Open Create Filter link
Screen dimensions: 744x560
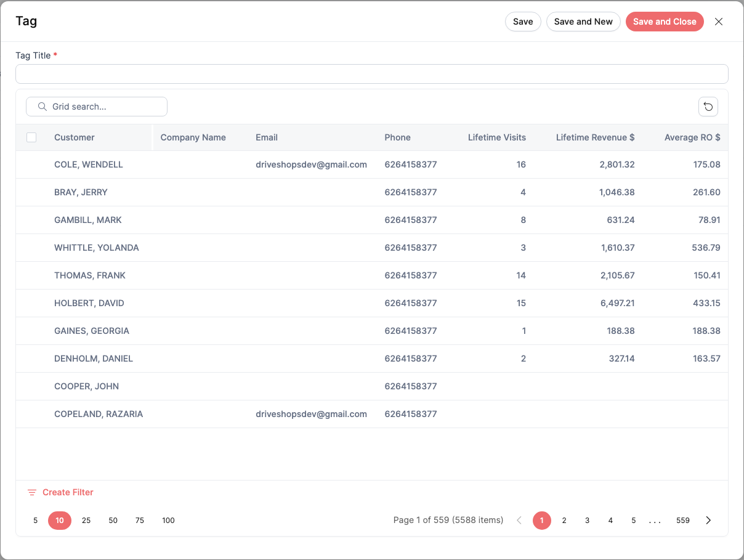(68, 492)
